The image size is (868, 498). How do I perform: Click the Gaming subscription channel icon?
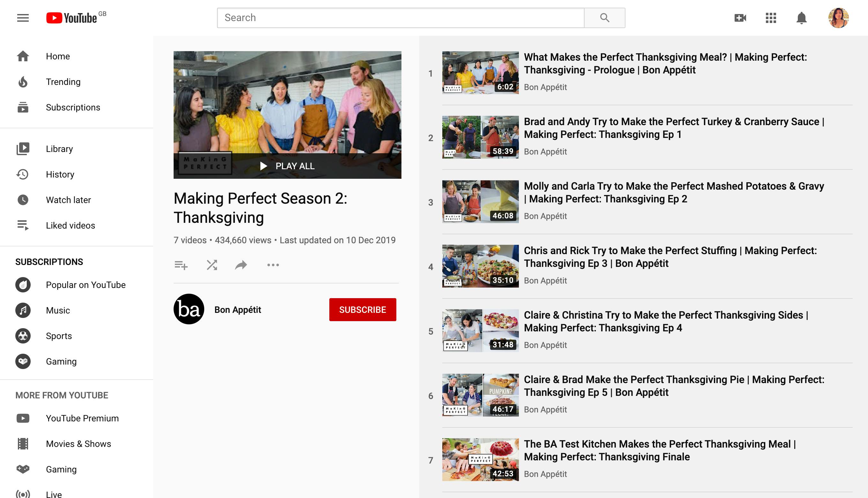point(23,361)
